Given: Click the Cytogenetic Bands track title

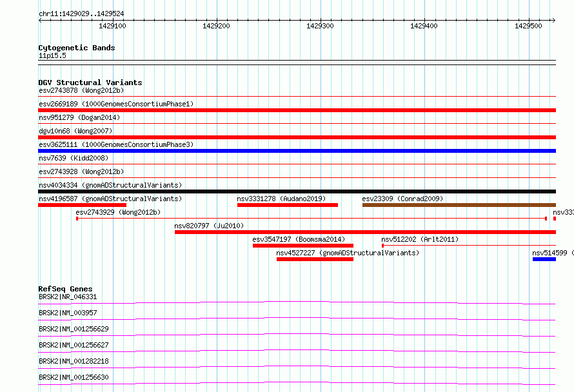Looking at the screenshot, I should (x=77, y=48).
